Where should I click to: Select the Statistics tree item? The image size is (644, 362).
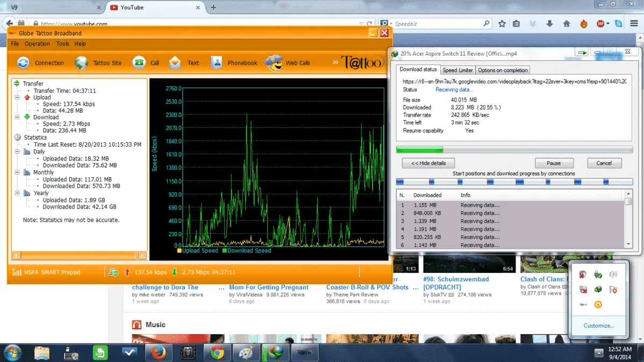pyautogui.click(x=35, y=137)
